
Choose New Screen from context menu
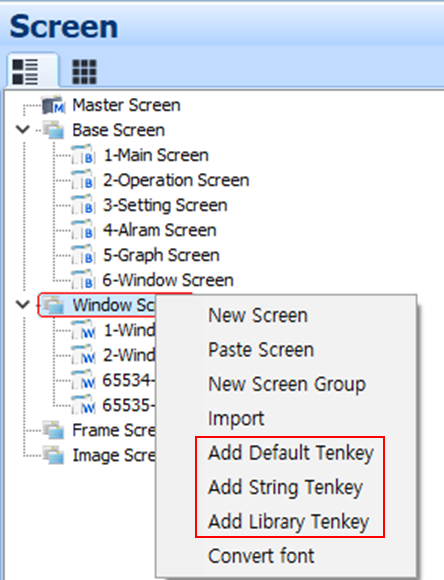[x=258, y=316]
